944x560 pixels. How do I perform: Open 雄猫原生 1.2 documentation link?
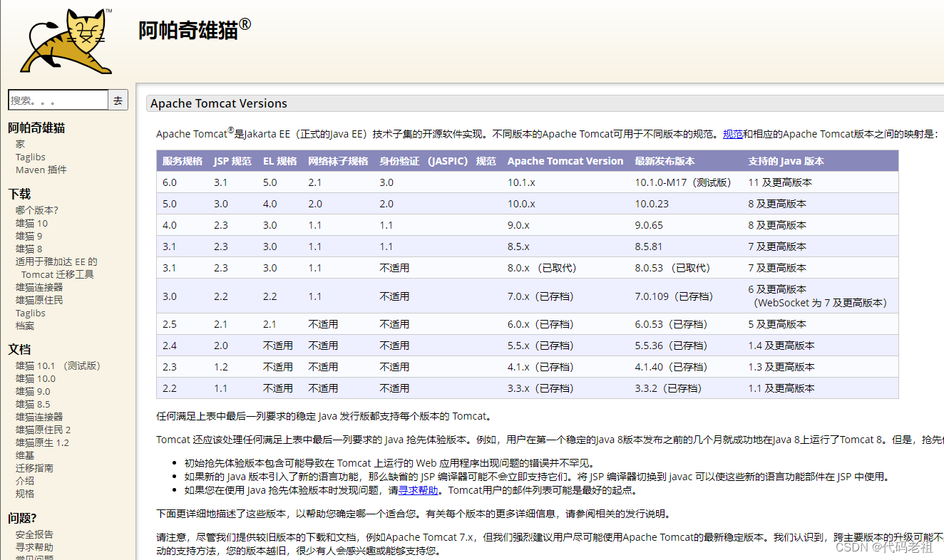pos(43,442)
